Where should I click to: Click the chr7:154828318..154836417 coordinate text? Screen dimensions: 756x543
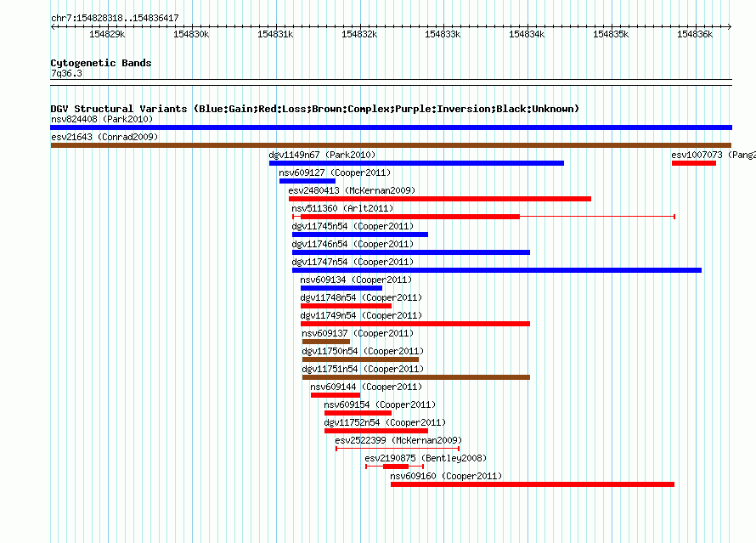point(115,18)
